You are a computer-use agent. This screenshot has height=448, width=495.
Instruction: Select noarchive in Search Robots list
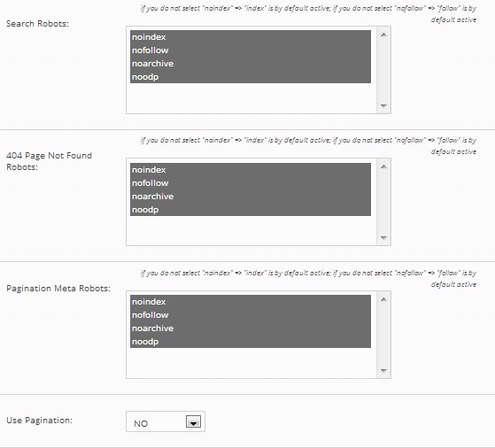[251, 64]
